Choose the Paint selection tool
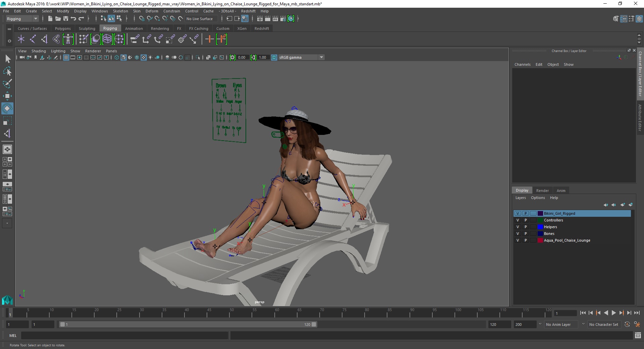The image size is (644, 349). (7, 83)
